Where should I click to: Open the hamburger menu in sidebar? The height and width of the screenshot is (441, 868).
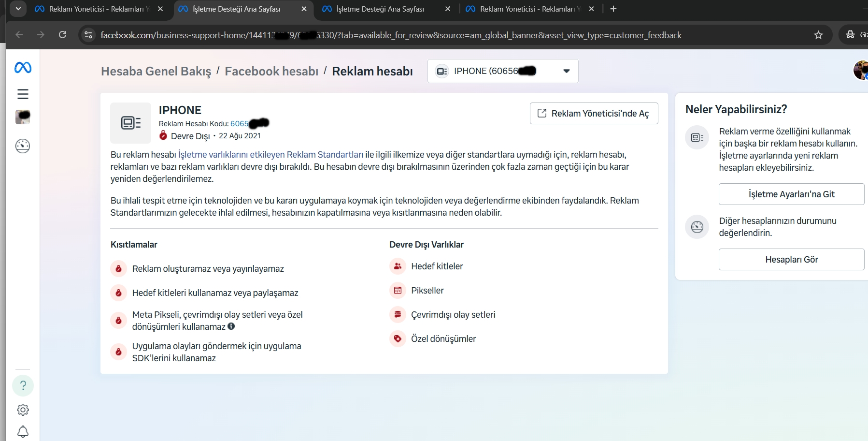23,94
